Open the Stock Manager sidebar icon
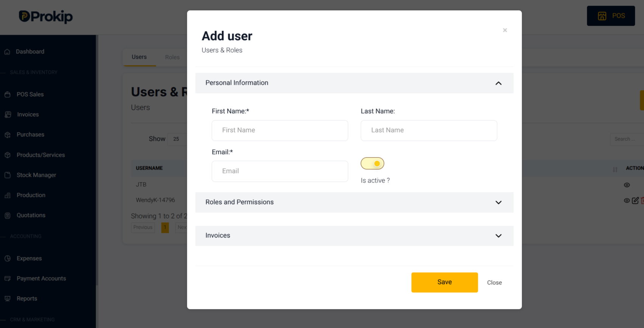 (8, 175)
